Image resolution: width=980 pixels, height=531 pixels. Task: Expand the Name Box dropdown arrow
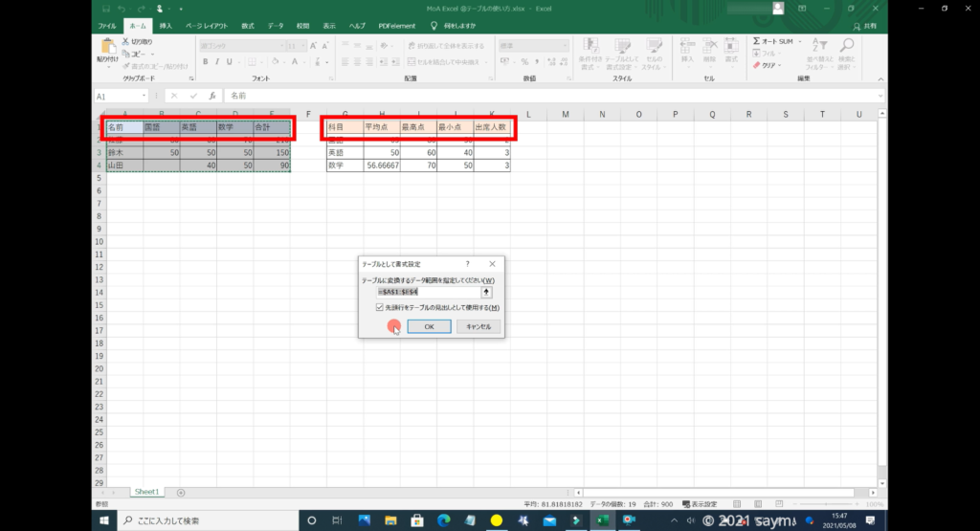pyautogui.click(x=145, y=96)
